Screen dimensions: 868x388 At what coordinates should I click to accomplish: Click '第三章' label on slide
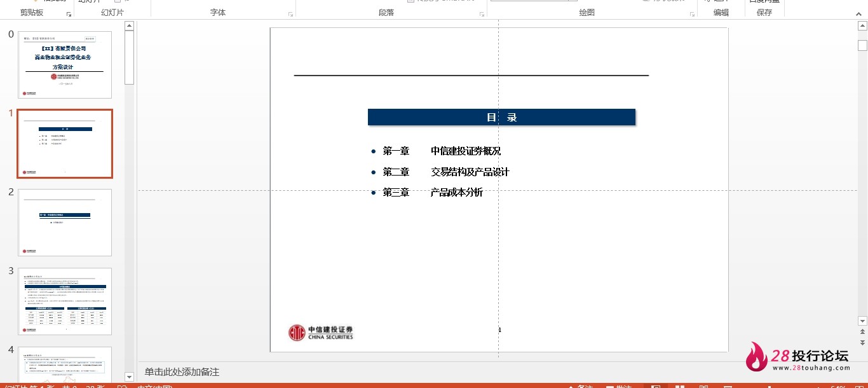click(x=396, y=193)
